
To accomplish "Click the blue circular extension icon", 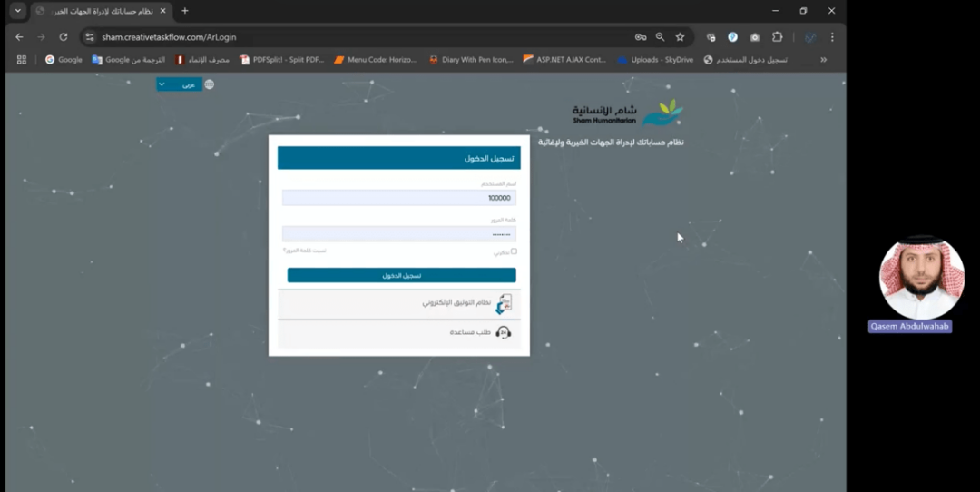I will [x=732, y=37].
